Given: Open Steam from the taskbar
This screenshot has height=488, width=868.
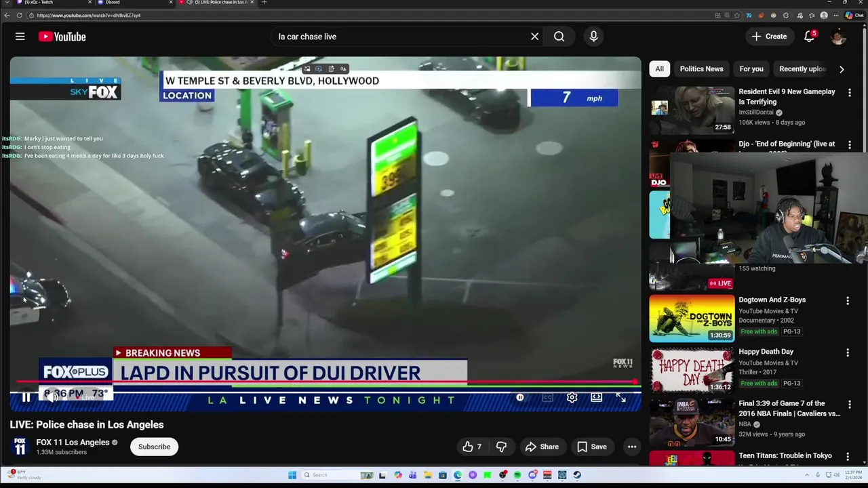Looking at the screenshot, I should (x=577, y=475).
